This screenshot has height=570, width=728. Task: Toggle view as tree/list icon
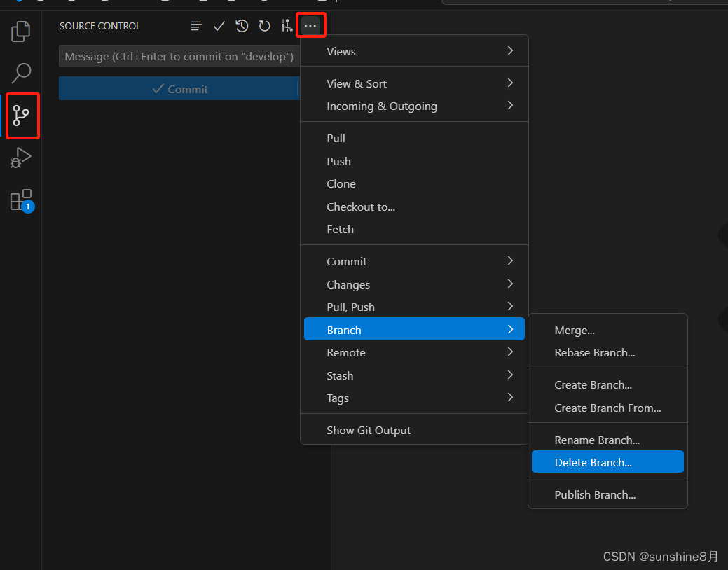tap(196, 26)
